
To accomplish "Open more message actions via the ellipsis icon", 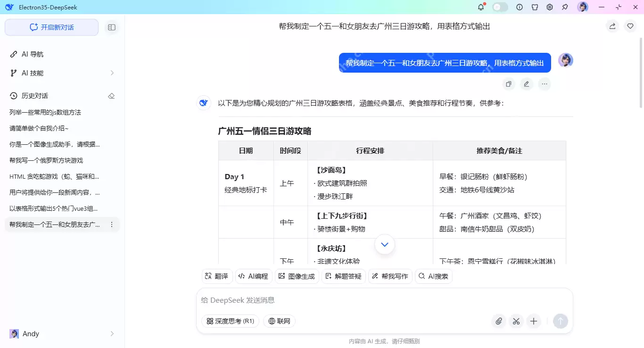I will click(x=544, y=84).
